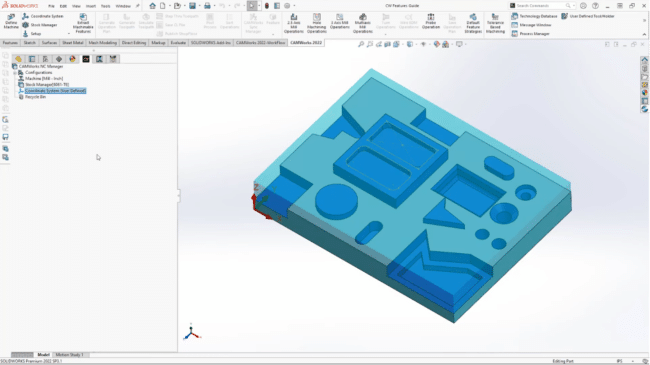Pin the menu bar with pushpin

138,6
